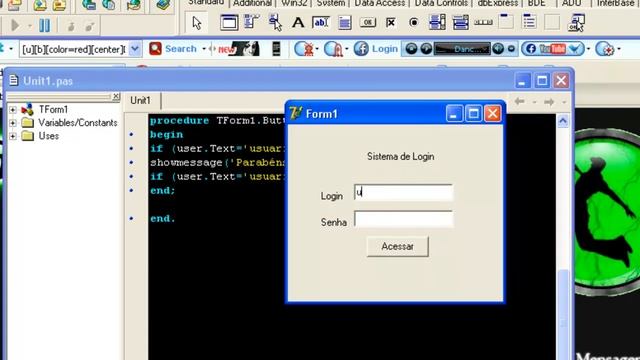The width and height of the screenshot is (640, 360).
Task: Open the YouTube toolbar button
Action: click(553, 49)
